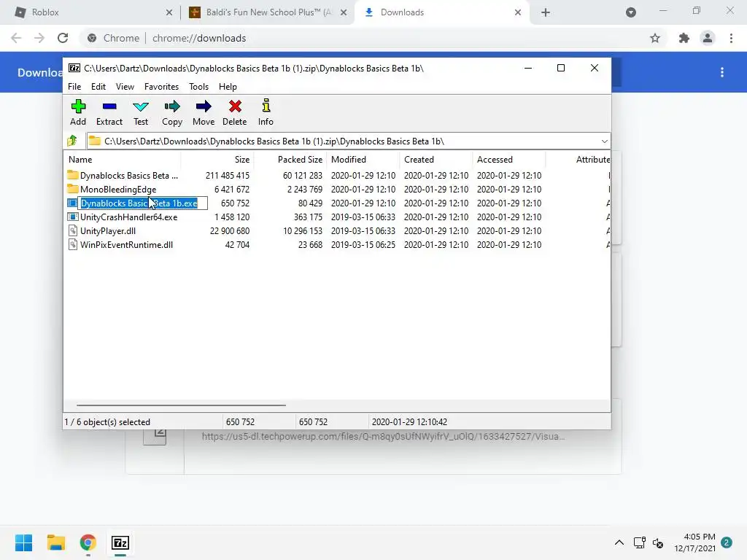
Task: Open the Edit menu
Action: (98, 87)
